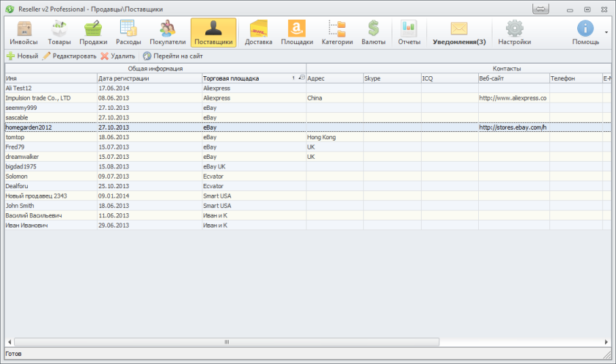The width and height of the screenshot is (616, 364).
Task: Open Доставка (Delivery) DHL icon
Action: 258,33
